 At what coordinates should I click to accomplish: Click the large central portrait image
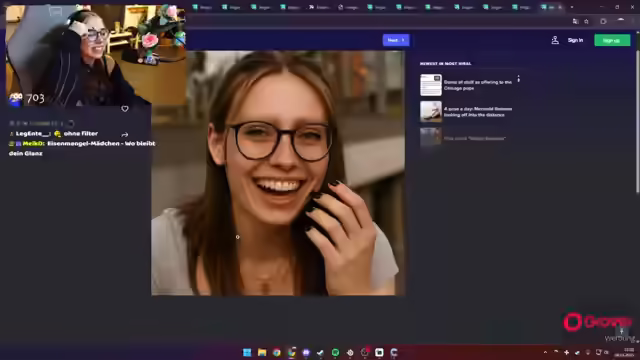pyautogui.click(x=278, y=173)
